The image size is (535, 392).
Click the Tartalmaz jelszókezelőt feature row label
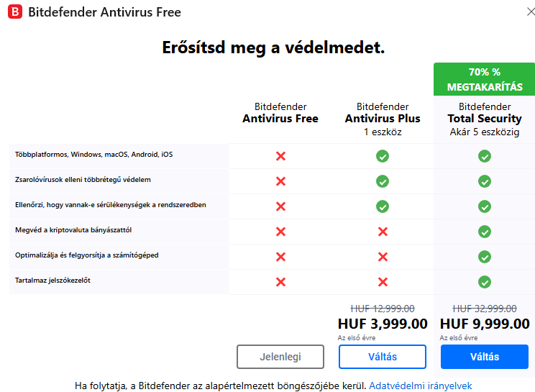point(52,281)
